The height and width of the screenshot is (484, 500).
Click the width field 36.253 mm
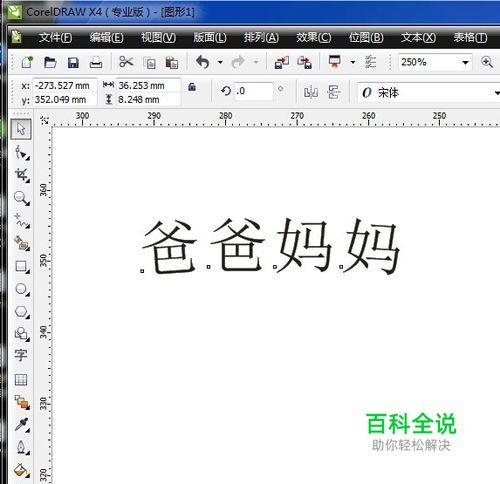click(x=148, y=86)
